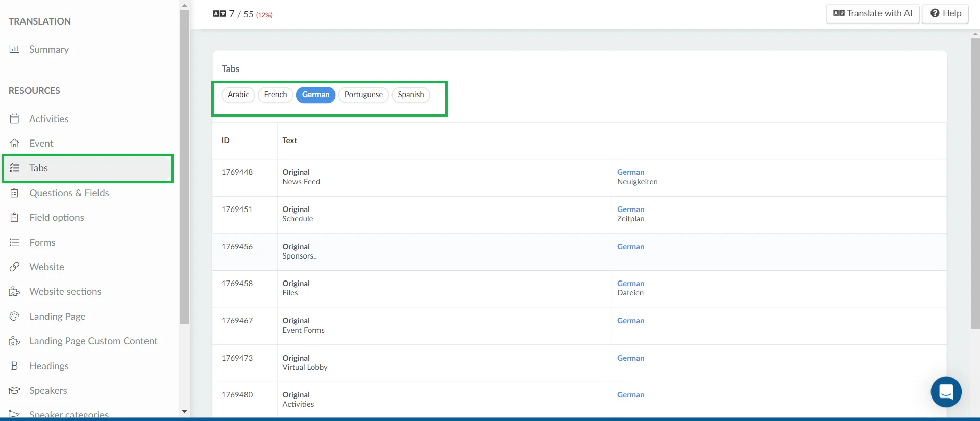
Task: Click the Headings bold B icon
Action: (x=14, y=366)
